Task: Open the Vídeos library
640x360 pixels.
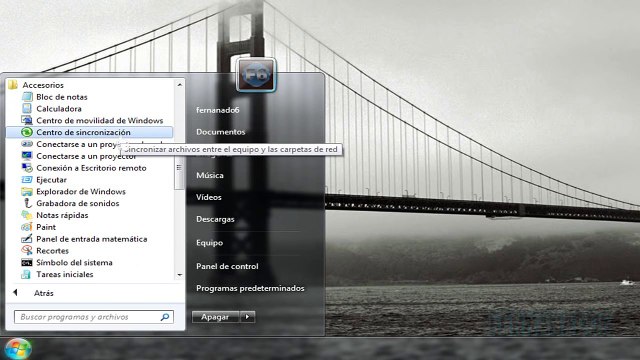Action: [209, 197]
